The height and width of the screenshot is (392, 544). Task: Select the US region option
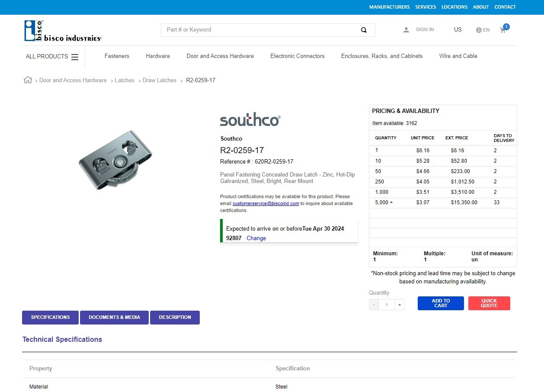point(458,30)
